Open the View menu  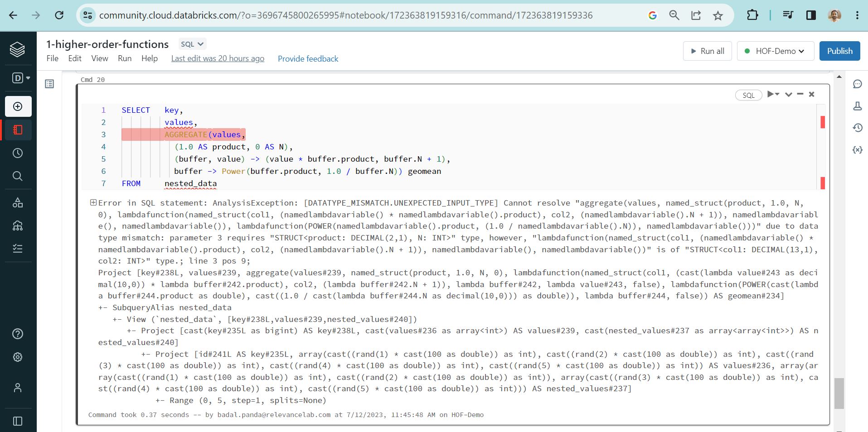click(99, 58)
